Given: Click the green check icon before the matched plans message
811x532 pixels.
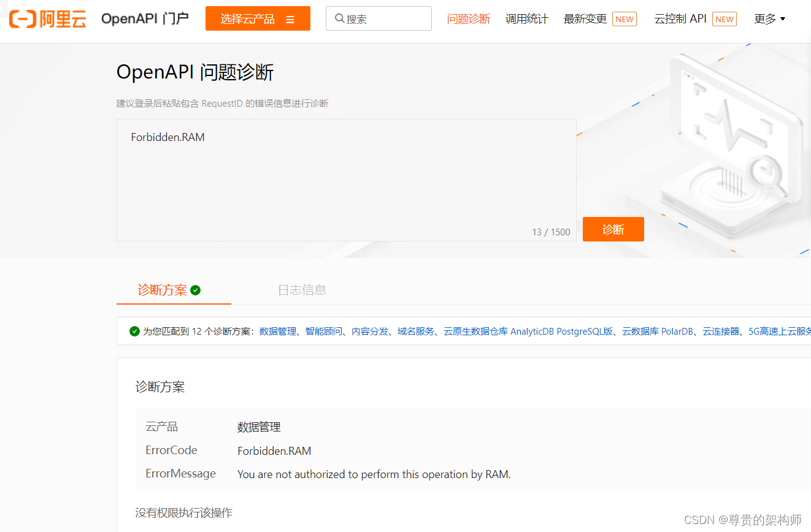Looking at the screenshot, I should 134,331.
